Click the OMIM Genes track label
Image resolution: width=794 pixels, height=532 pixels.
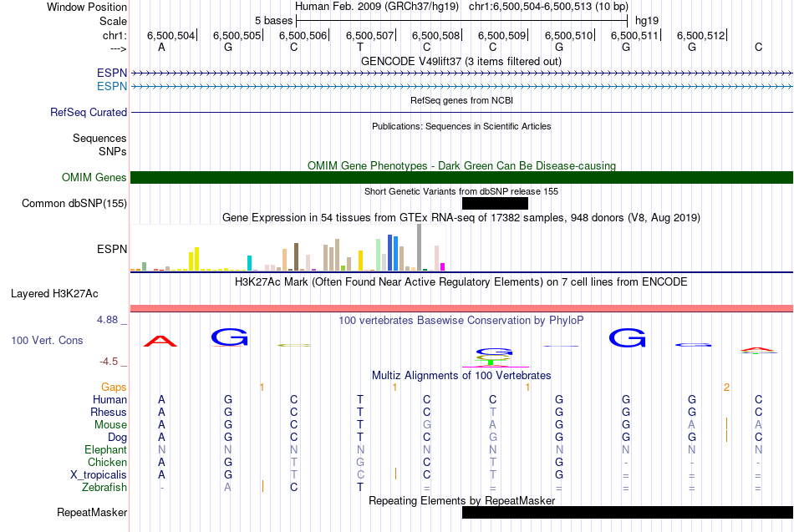pos(94,178)
